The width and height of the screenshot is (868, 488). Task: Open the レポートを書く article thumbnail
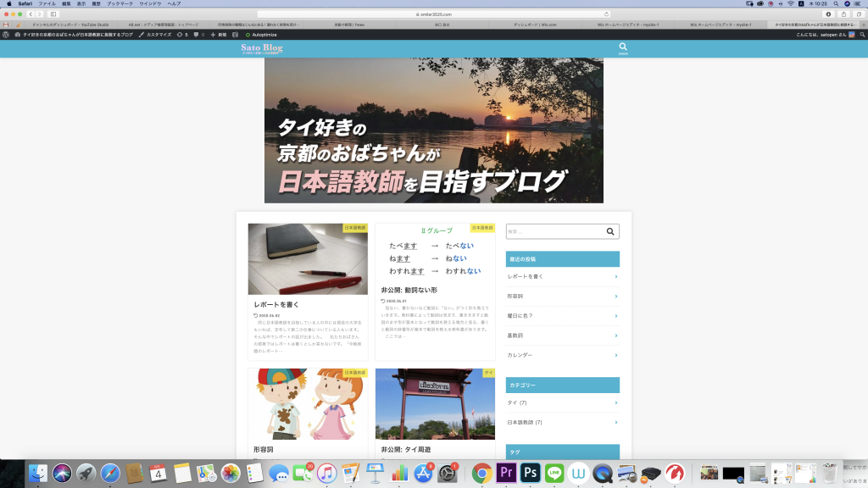(308, 259)
